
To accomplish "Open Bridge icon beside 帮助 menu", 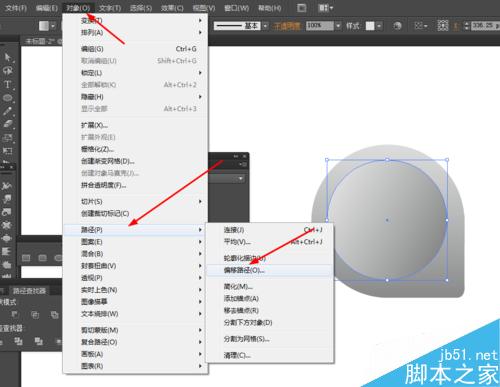I will click(x=302, y=8).
